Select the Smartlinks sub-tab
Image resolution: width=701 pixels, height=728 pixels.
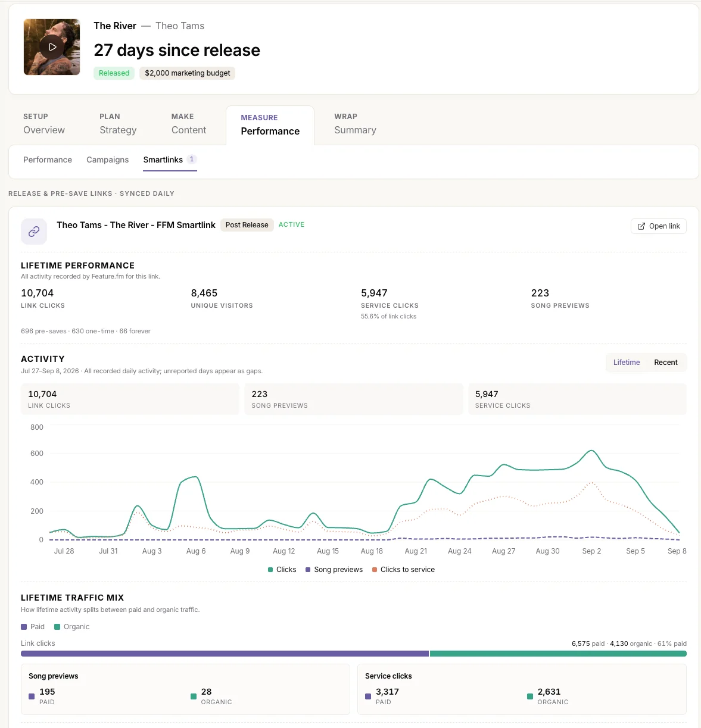point(170,160)
